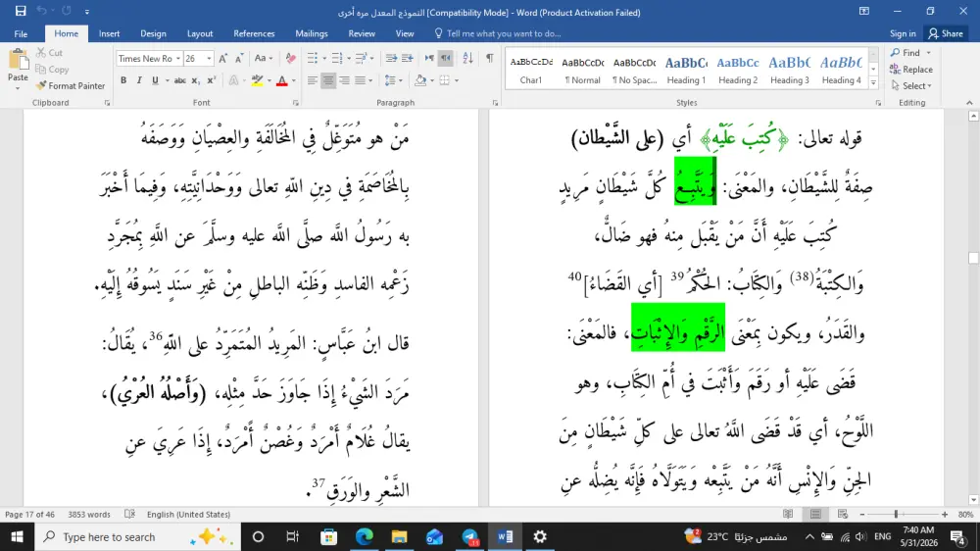This screenshot has height=551, width=980.
Task: Apply strikethrough formatting
Action: coord(180,80)
